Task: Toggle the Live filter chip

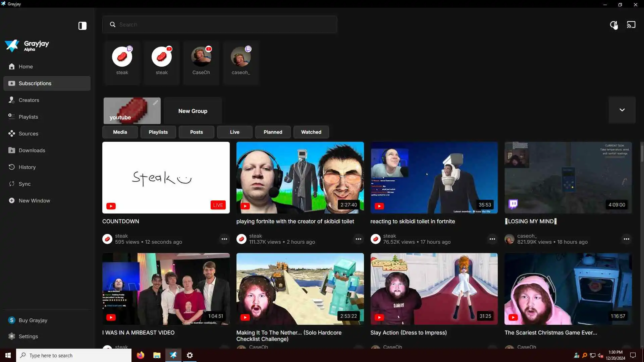Action: point(234,132)
